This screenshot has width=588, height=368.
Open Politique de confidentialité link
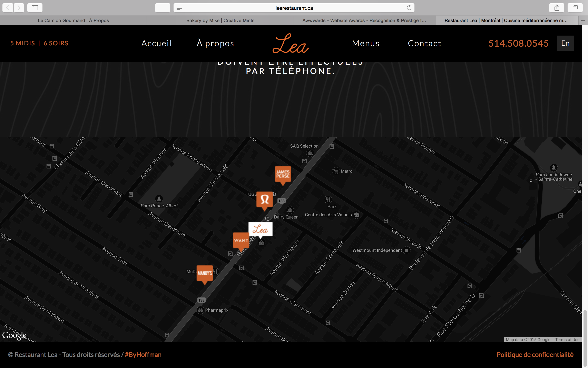[535, 355]
